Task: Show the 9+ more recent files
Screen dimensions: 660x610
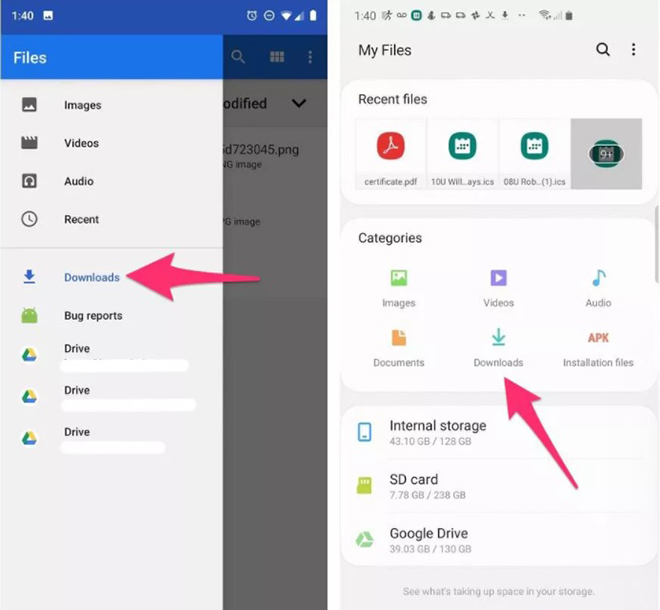Action: [606, 154]
